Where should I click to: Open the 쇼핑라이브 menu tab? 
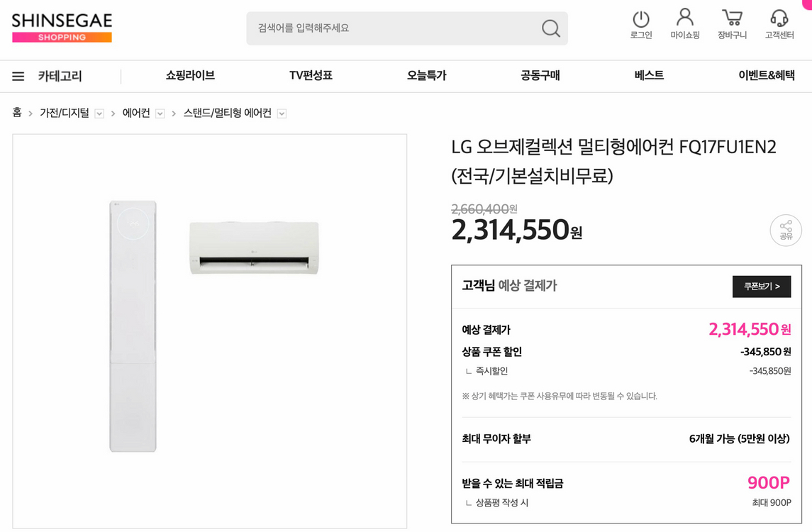pos(190,76)
